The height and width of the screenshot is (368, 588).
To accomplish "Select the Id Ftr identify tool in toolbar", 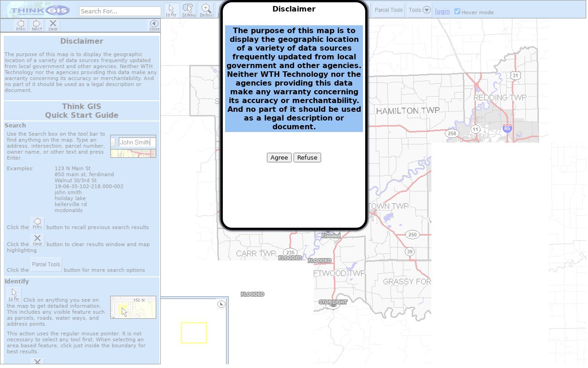I will tap(171, 11).
